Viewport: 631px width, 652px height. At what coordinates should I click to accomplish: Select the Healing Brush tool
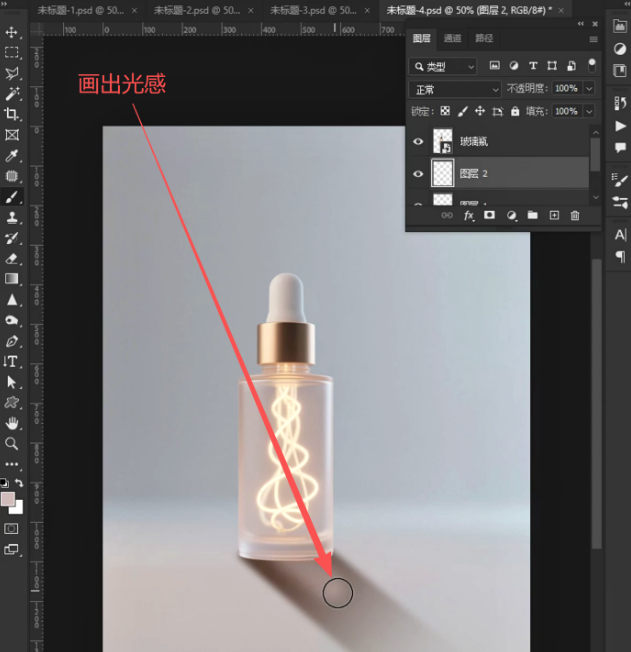[11, 176]
